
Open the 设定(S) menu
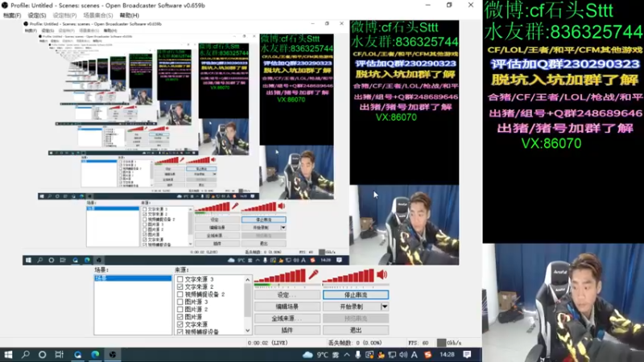(37, 15)
